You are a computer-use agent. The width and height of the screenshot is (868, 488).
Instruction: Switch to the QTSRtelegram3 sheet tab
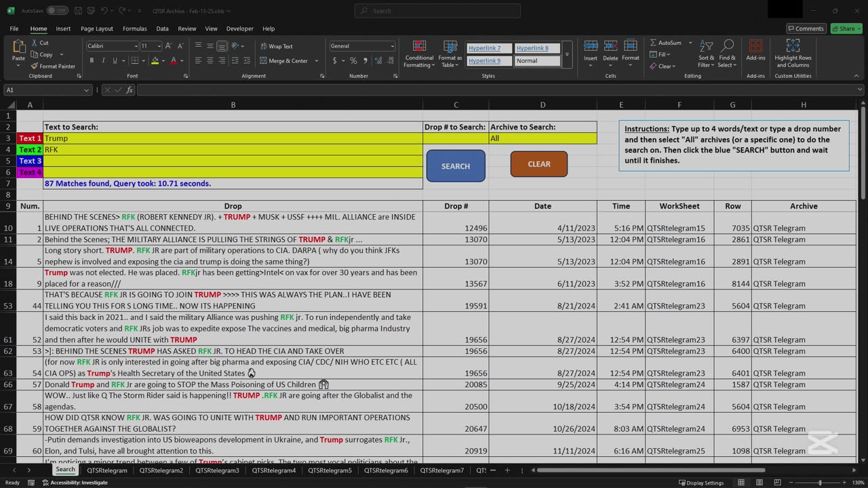pyautogui.click(x=218, y=470)
